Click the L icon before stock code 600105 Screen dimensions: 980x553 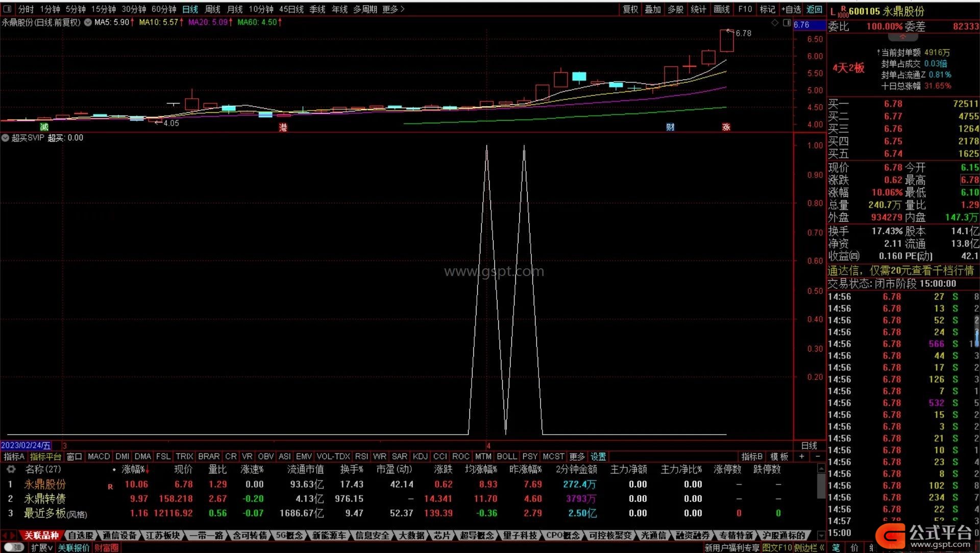tap(833, 11)
